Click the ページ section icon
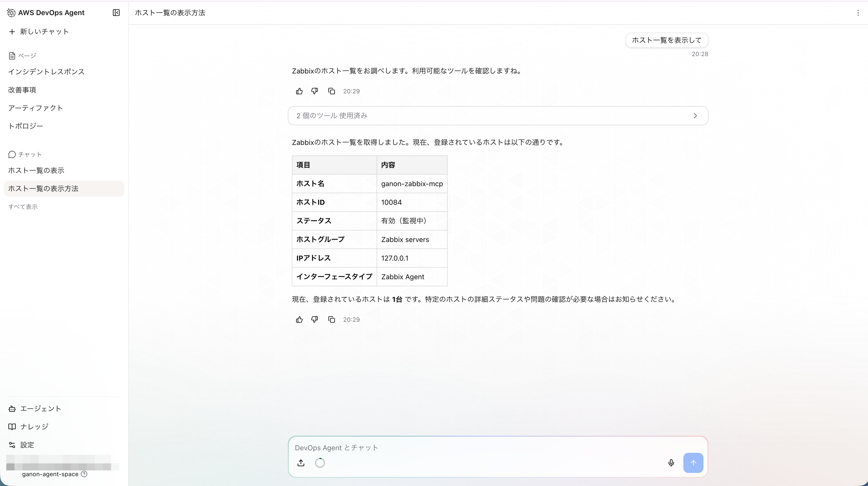 click(x=12, y=56)
